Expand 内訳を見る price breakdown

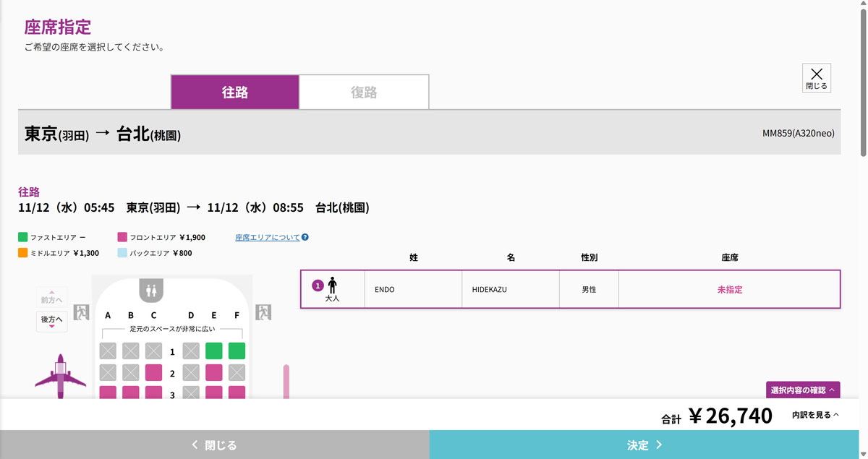point(815,415)
